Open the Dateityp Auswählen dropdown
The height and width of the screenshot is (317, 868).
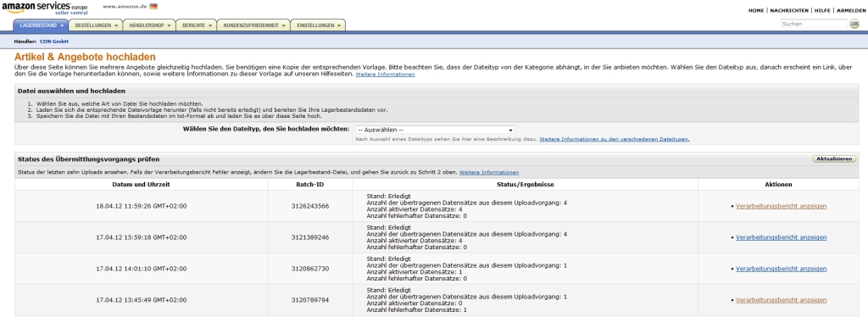[x=434, y=130]
